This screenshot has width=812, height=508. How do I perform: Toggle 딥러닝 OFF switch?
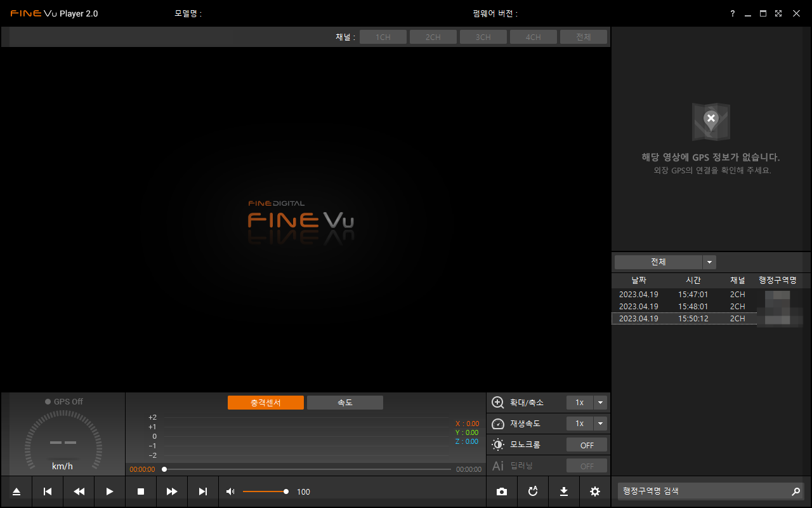point(587,466)
